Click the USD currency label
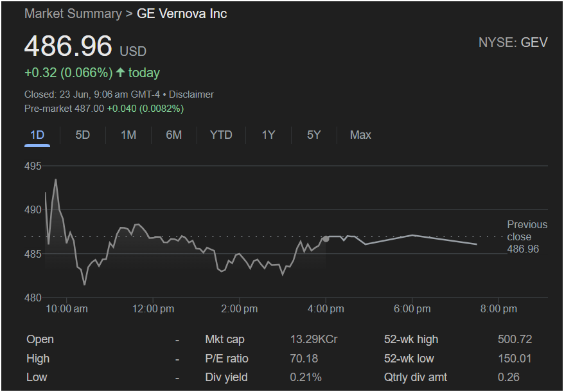564x392 pixels. pyautogui.click(x=133, y=51)
